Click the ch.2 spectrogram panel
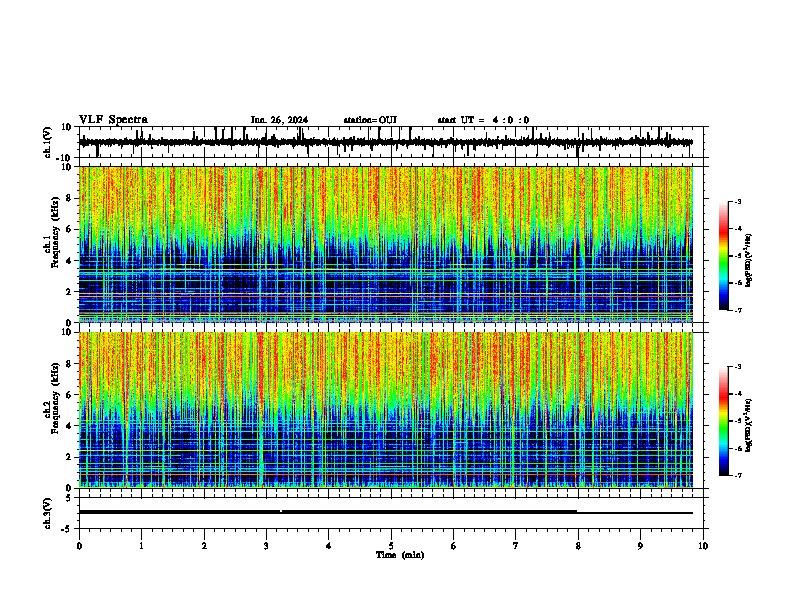Viewport: 792px width, 612px height. pyautogui.click(x=386, y=410)
